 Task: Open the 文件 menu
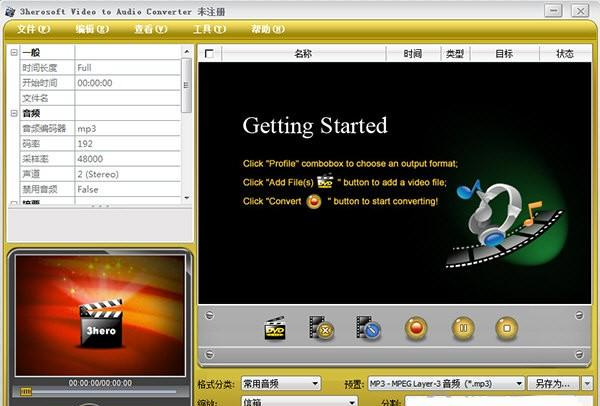tap(33, 29)
